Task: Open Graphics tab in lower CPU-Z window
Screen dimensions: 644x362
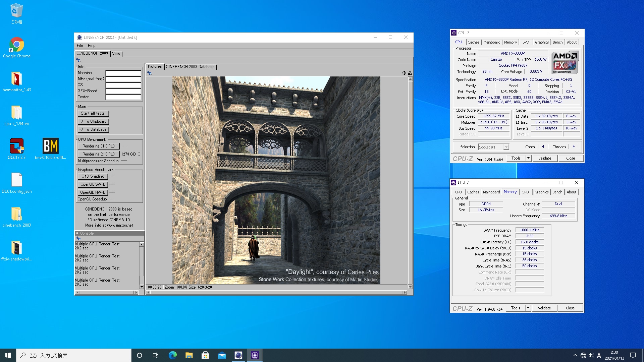Action: click(x=541, y=192)
